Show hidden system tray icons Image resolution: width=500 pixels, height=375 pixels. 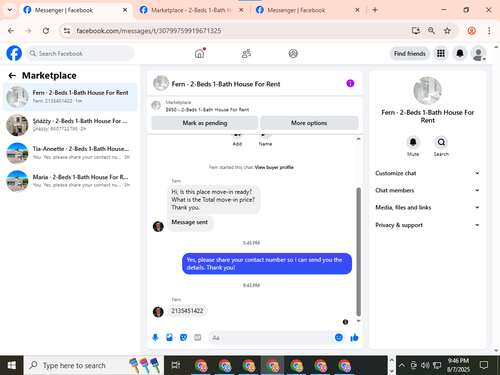[x=402, y=365]
